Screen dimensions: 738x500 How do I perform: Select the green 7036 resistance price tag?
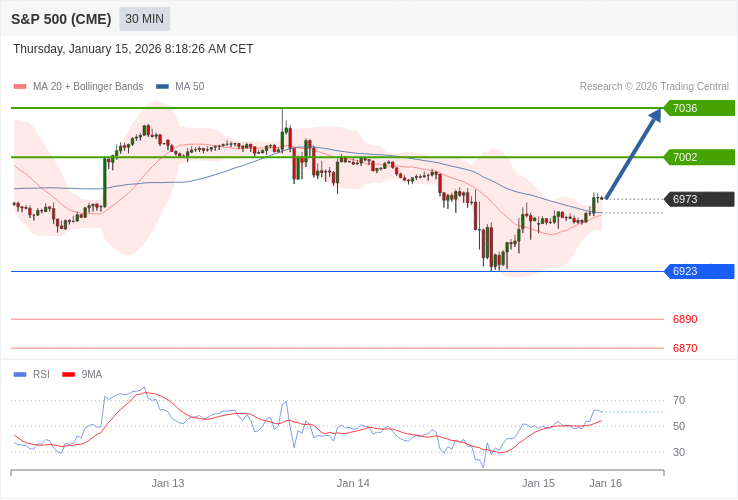(699, 108)
